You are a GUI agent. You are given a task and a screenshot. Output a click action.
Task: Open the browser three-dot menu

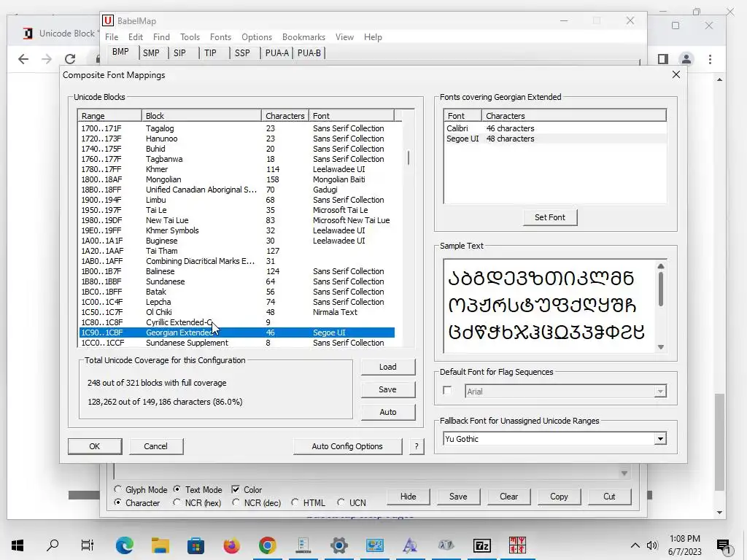pos(710,59)
